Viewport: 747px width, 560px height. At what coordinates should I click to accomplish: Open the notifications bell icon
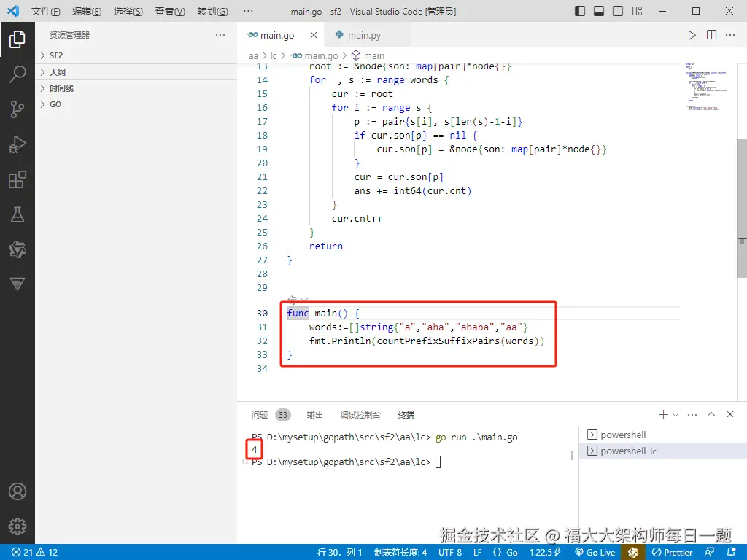732,553
